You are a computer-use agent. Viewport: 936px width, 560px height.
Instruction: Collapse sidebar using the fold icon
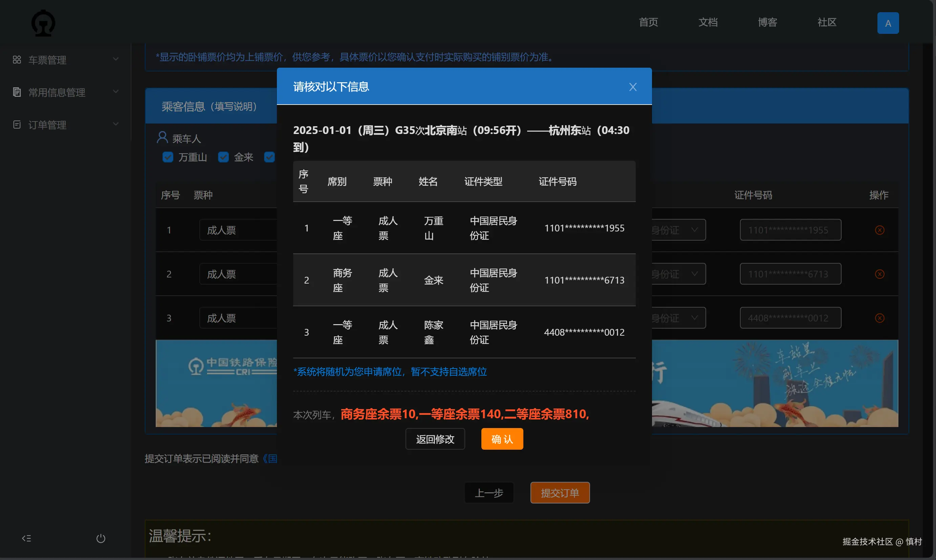pyautogui.click(x=26, y=538)
